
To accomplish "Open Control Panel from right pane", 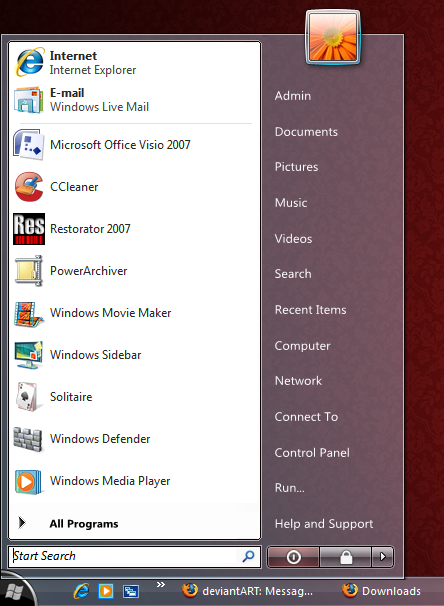I will [x=312, y=453].
